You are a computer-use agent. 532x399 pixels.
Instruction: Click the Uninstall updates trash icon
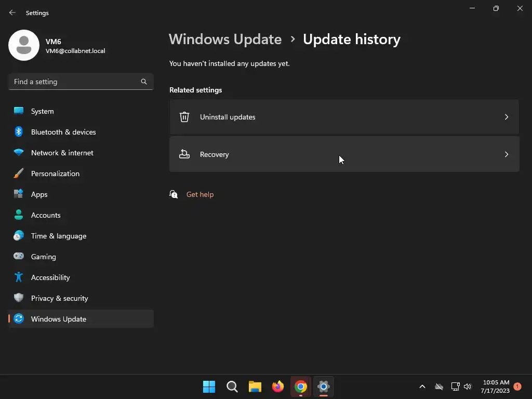184,117
